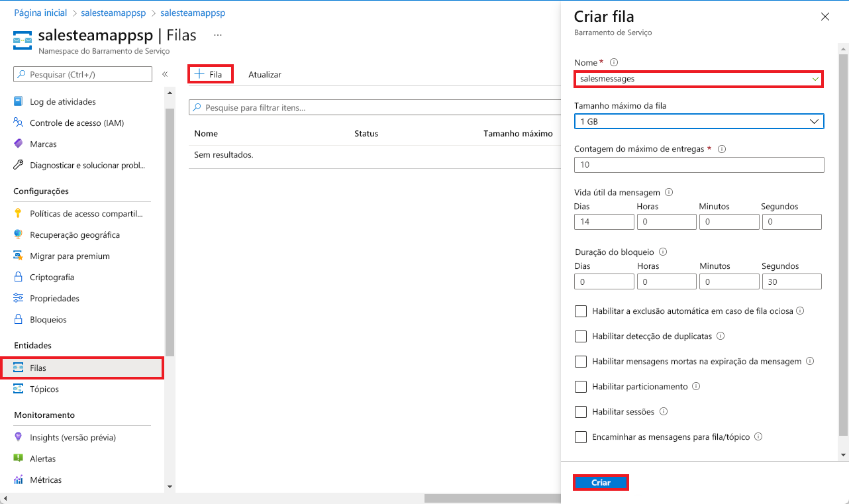Click the Contagem do máximo de entregas field
Screen dimensions: 849x504
[699, 165]
